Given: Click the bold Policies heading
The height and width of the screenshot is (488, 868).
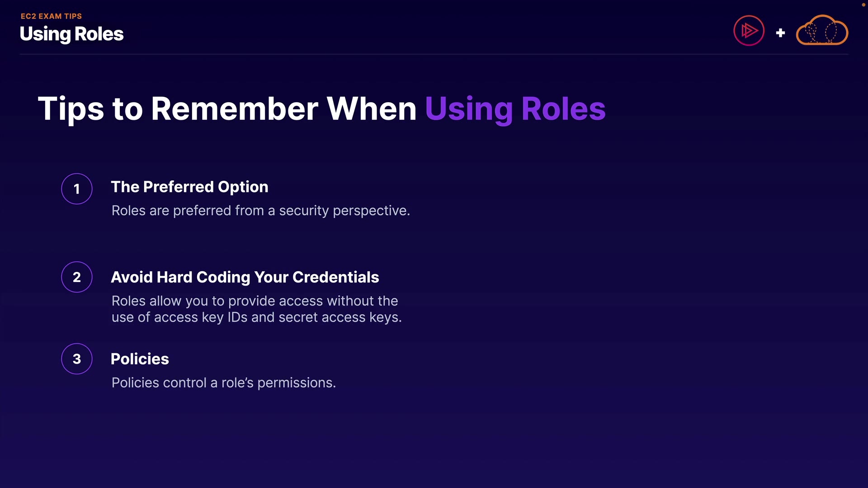Looking at the screenshot, I should pyautogui.click(x=140, y=359).
